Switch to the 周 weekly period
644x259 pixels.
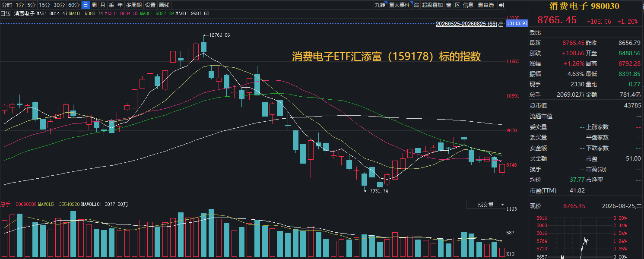pyautogui.click(x=94, y=5)
